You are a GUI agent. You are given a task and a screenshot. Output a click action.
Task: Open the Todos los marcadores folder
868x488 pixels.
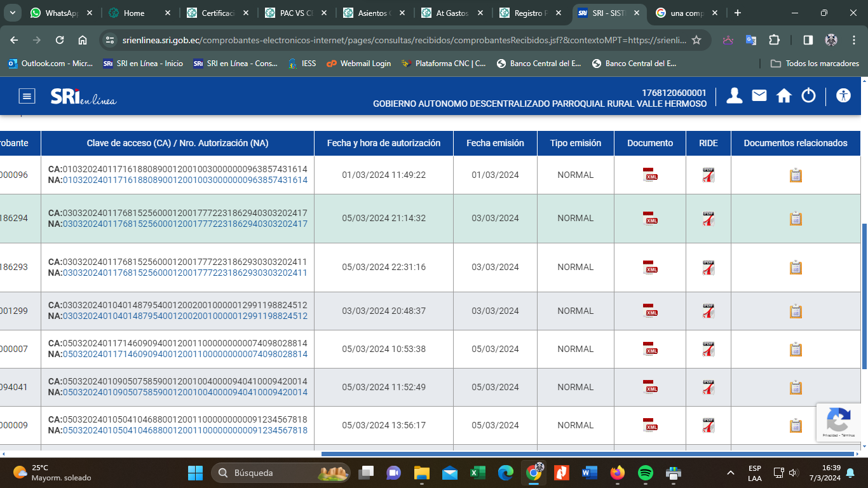pos(815,64)
